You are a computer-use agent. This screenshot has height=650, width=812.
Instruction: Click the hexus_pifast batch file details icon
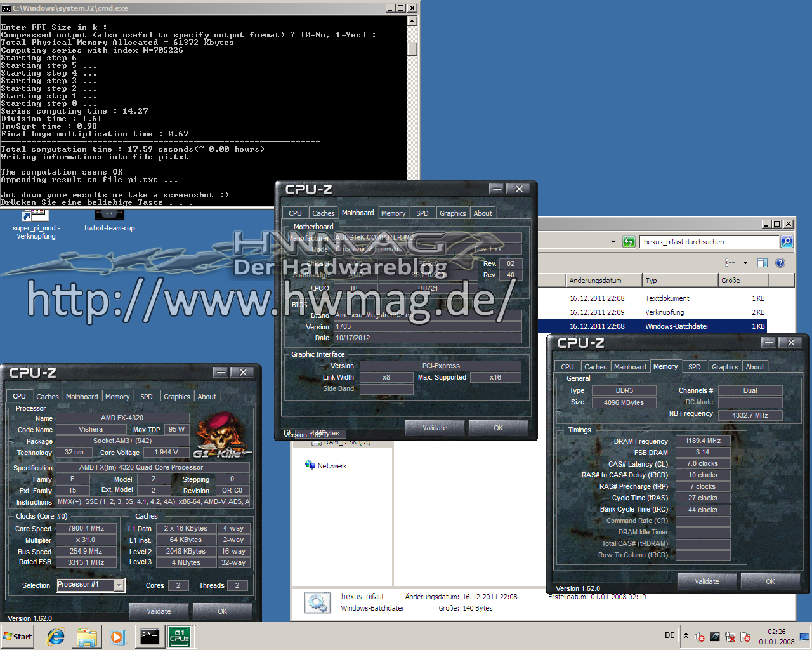click(317, 602)
